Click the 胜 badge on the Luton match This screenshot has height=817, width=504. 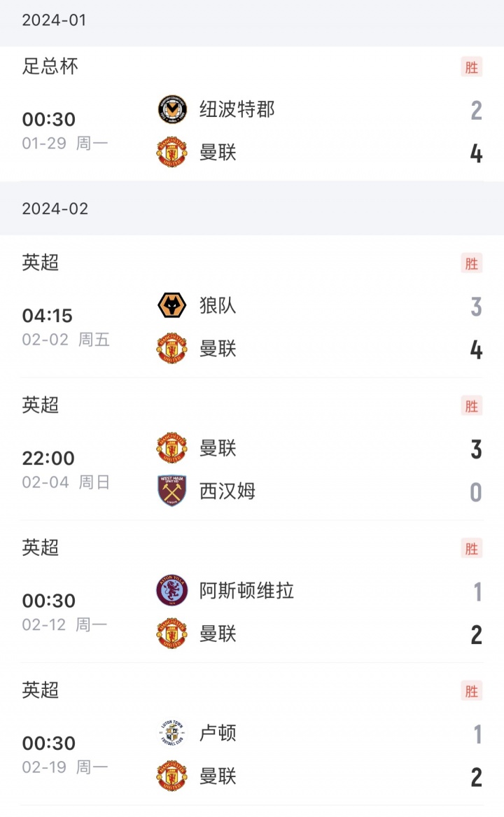click(x=472, y=691)
